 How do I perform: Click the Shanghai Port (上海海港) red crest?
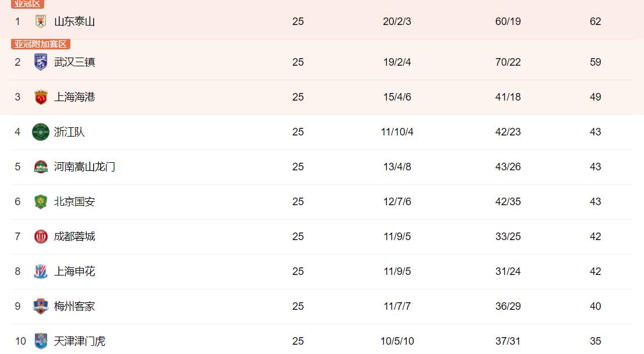pyautogui.click(x=40, y=97)
